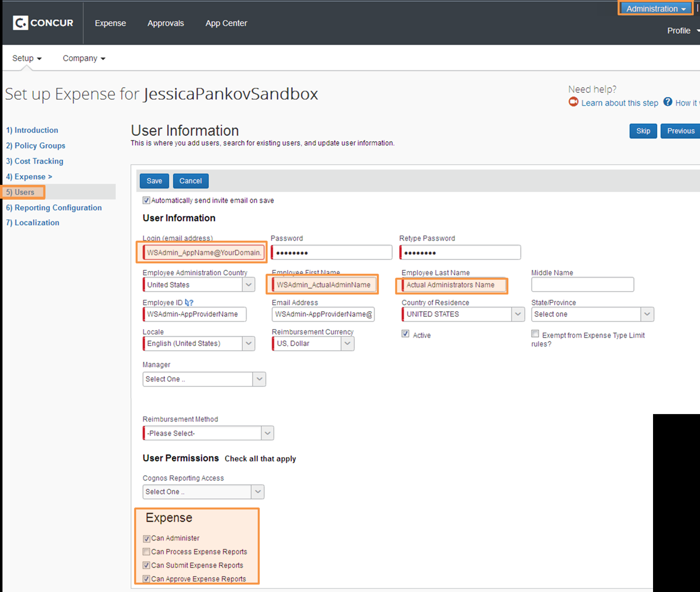
Task: Open the Profile menu
Action: (x=683, y=31)
